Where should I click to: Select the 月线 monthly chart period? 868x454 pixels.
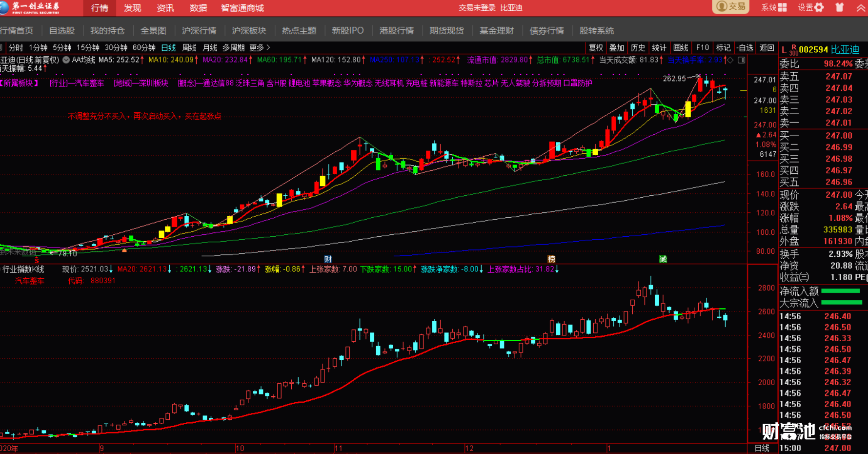pyautogui.click(x=210, y=48)
